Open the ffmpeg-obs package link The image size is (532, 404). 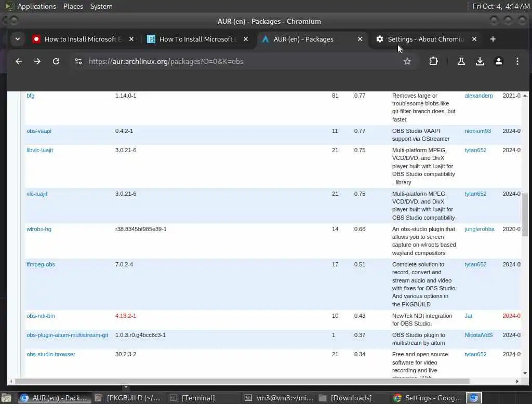[x=41, y=264]
